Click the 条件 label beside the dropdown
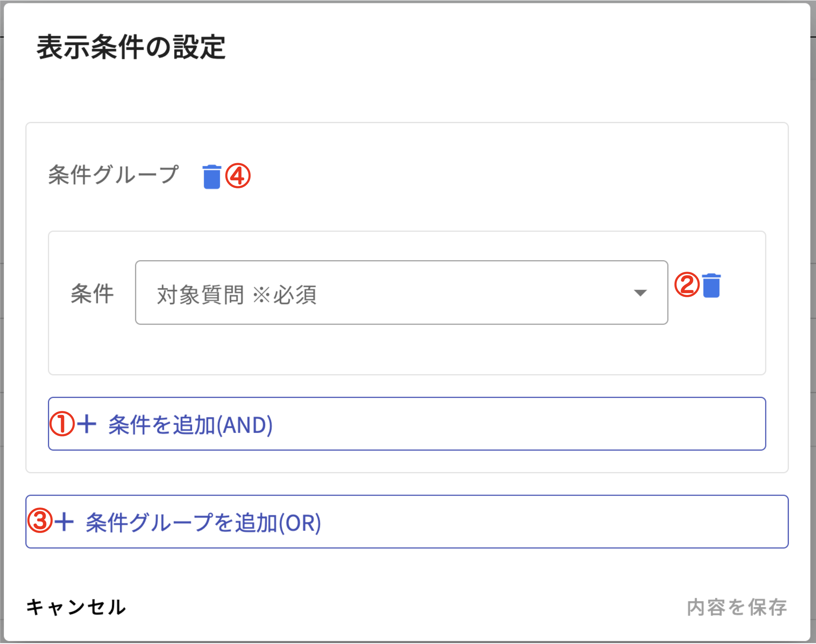The width and height of the screenshot is (816, 644). 92,293
